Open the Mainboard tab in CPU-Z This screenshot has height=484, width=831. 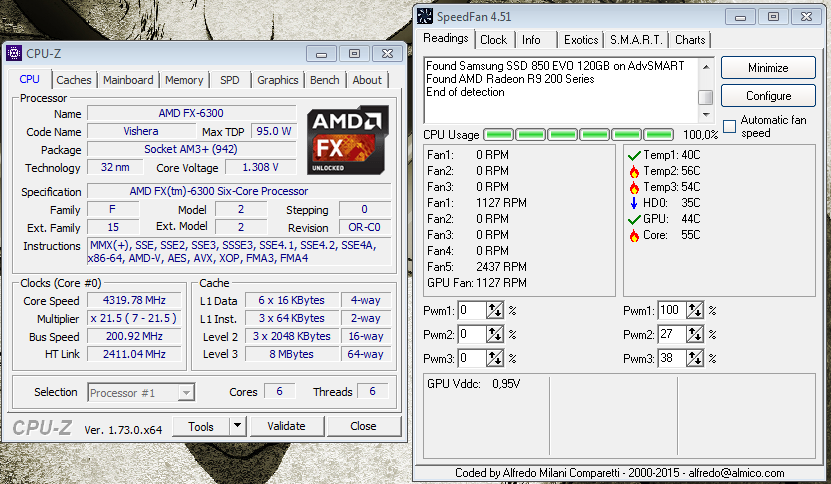tap(128, 80)
